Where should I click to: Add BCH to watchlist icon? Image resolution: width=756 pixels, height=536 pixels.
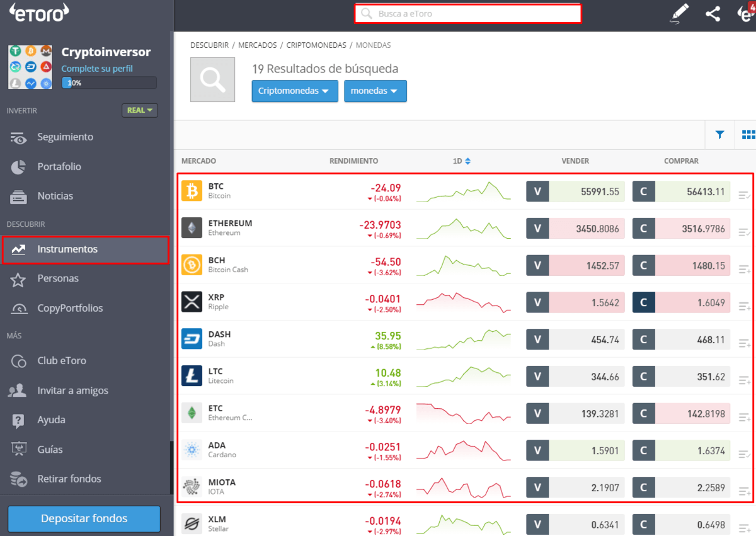coord(744,269)
